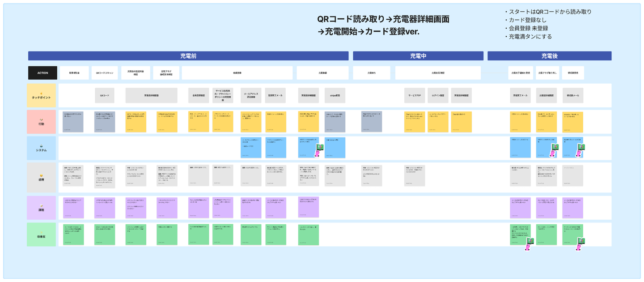Select the grey-blue 行動 sticky under QRコード

(105, 122)
